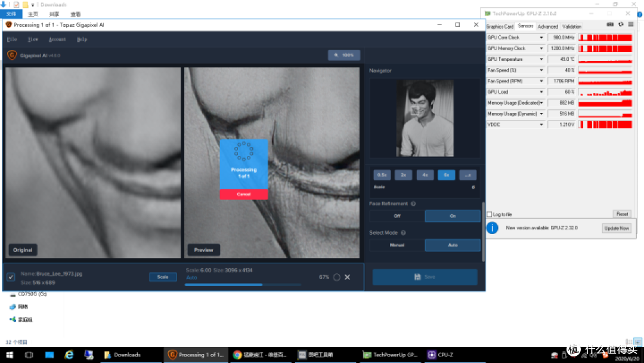
Task: Click the Select Mode help icon
Action: [403, 233]
